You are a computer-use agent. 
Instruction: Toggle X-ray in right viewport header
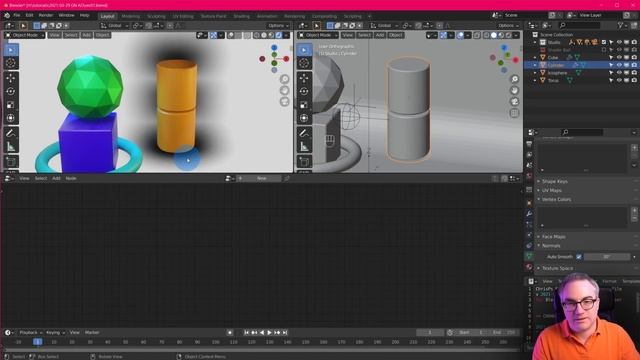(x=477, y=36)
